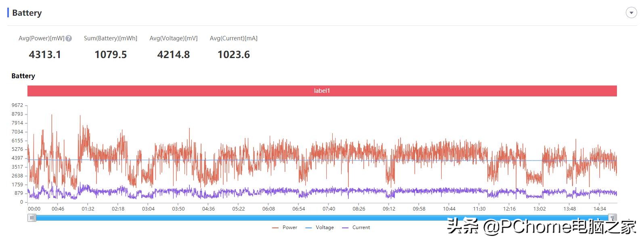The height and width of the screenshot is (242, 644).
Task: Click the 14:34 tick on the time axis
Action: coord(600,209)
